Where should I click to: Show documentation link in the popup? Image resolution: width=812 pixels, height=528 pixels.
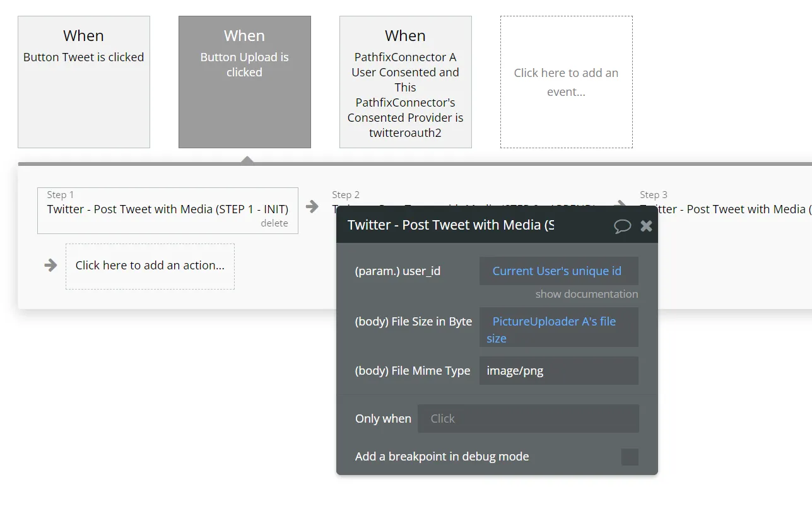click(587, 294)
